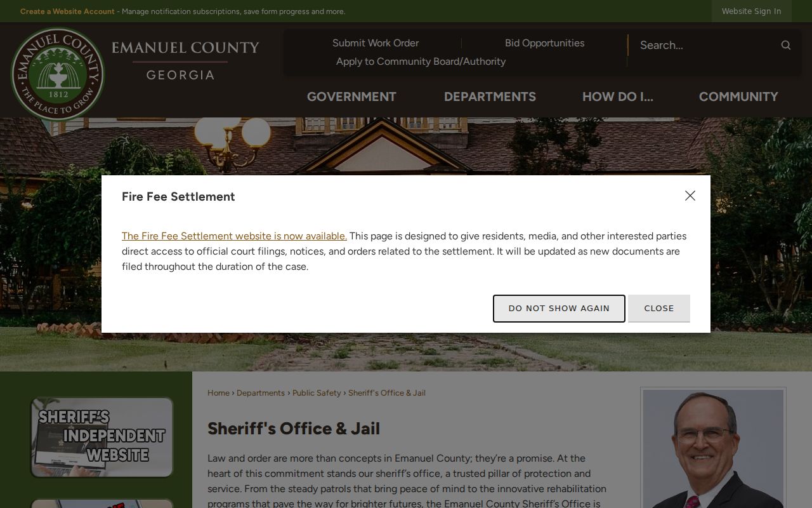Click Bid Opportunities link
Screen dimensions: 812x508
tap(544, 43)
